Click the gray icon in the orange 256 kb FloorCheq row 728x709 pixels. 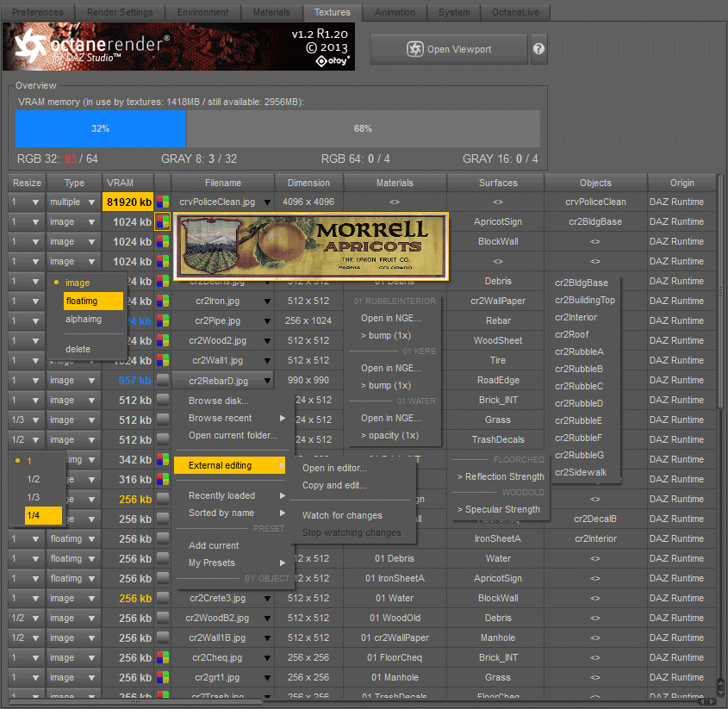tap(163, 499)
